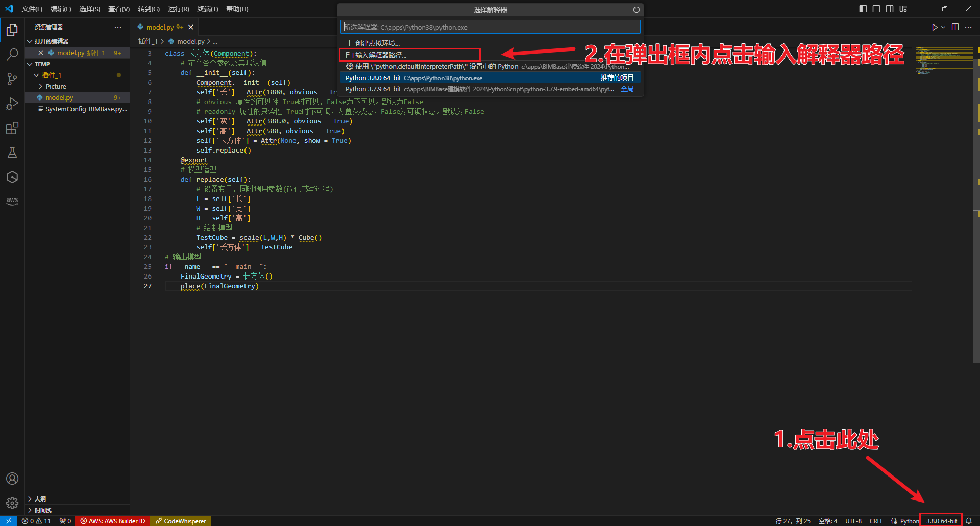Click the interpreter search input field
Viewport: 980px width, 526px height.
coord(490,27)
